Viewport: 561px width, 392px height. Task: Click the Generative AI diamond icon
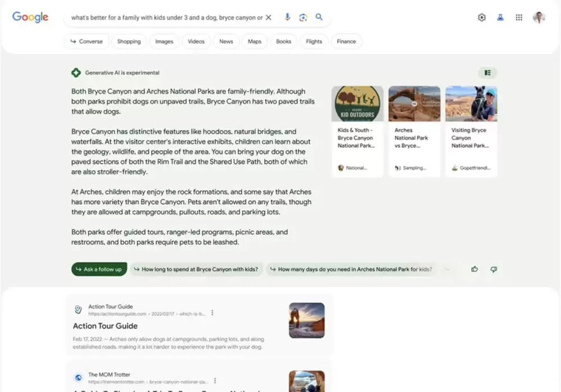pos(76,72)
